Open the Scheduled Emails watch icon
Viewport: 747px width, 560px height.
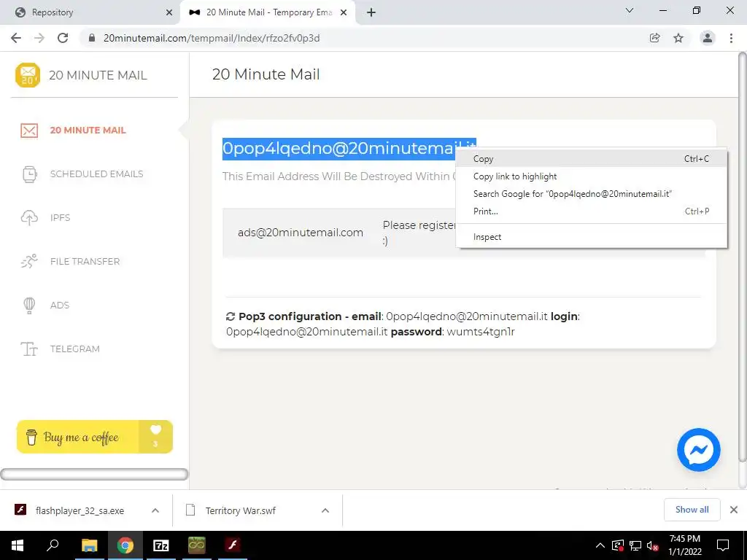pos(29,174)
